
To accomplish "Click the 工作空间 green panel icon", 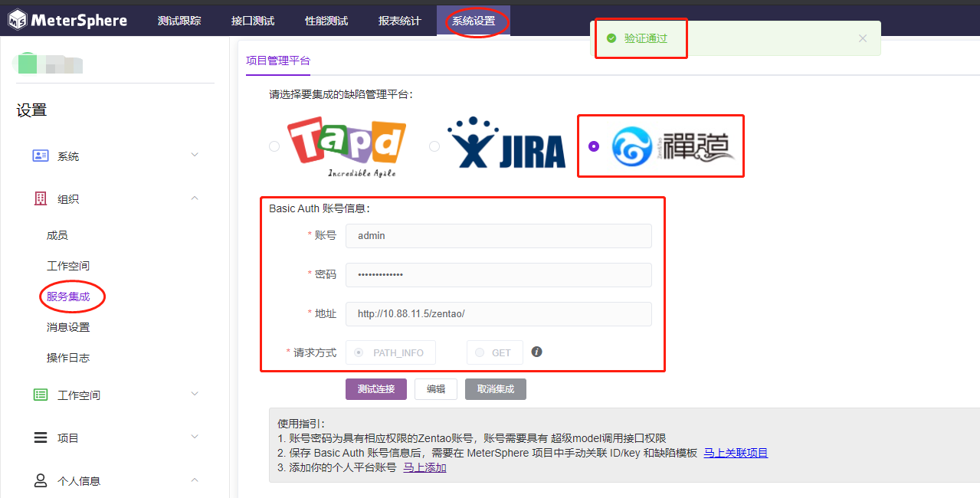I will point(40,395).
